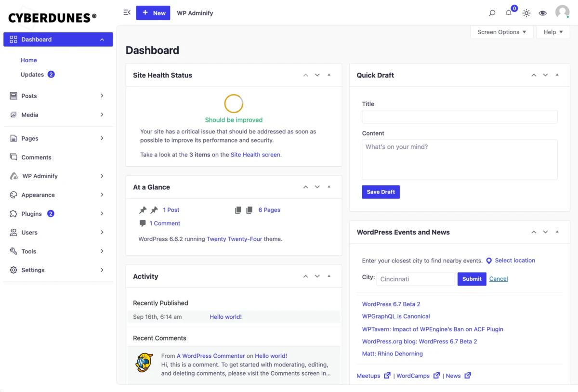The height and width of the screenshot is (392, 578).
Task: Click the external link icon after News
Action: (468, 375)
